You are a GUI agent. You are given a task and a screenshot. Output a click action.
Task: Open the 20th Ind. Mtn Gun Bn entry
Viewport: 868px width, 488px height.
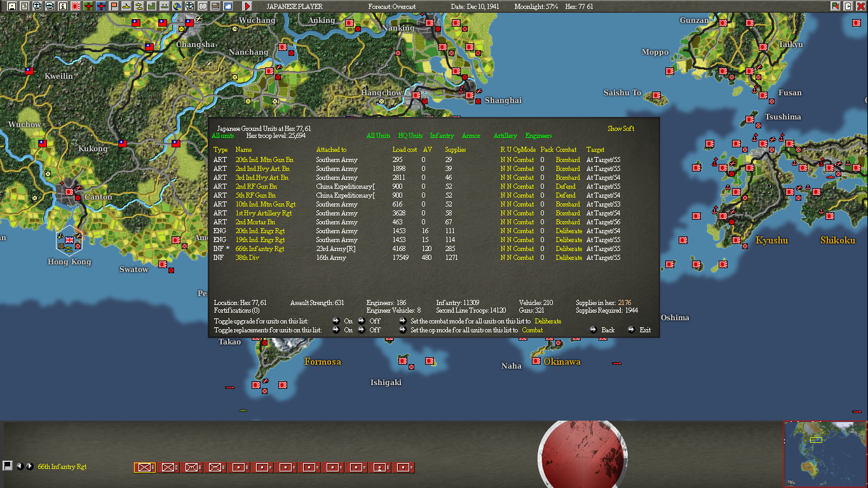(x=264, y=160)
